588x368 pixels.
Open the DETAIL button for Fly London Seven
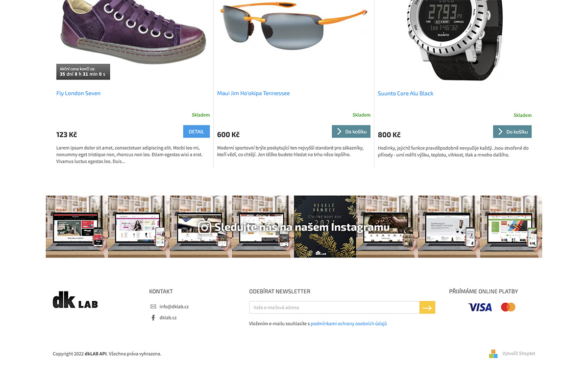click(x=196, y=131)
